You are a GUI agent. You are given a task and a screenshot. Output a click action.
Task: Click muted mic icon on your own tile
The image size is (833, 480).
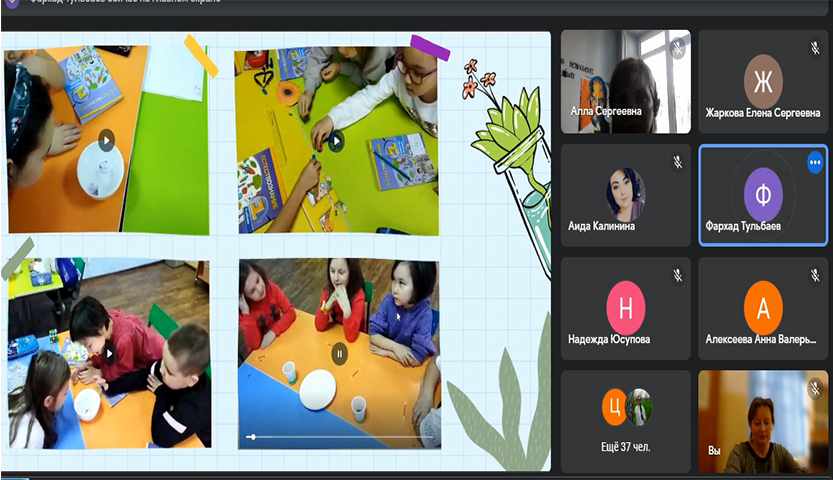point(815,388)
